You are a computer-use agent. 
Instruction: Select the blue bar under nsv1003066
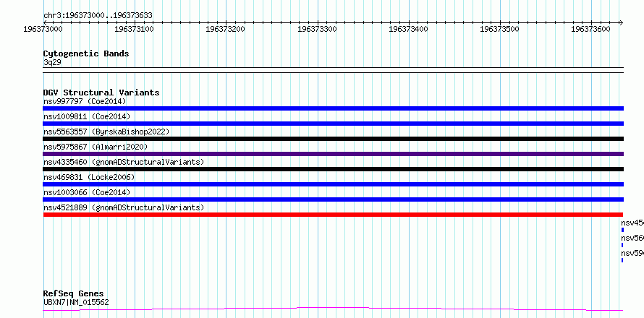click(x=333, y=199)
